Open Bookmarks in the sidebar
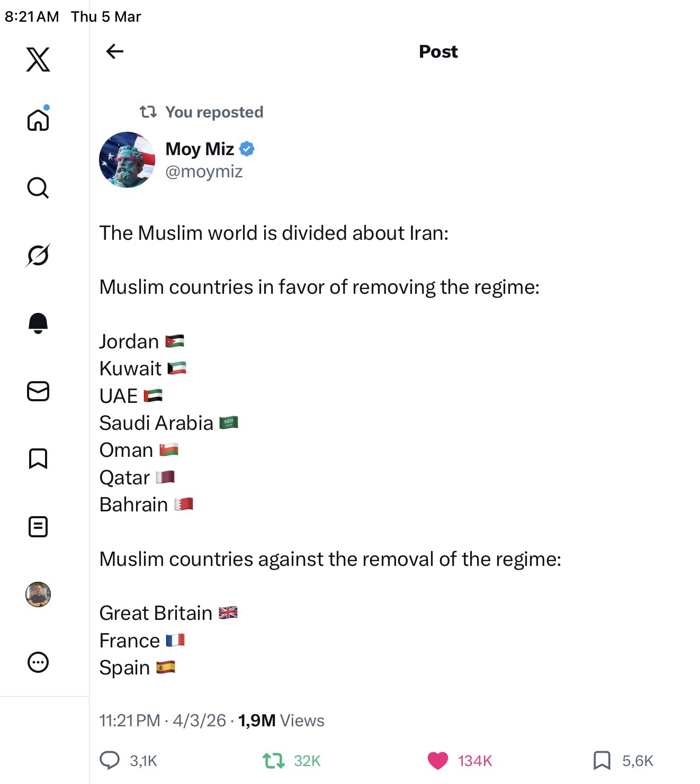 point(38,458)
